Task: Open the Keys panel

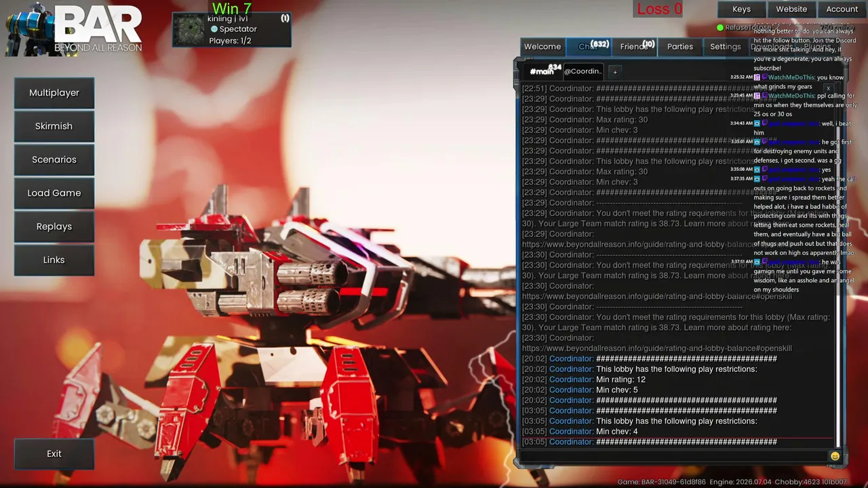Action: click(742, 9)
